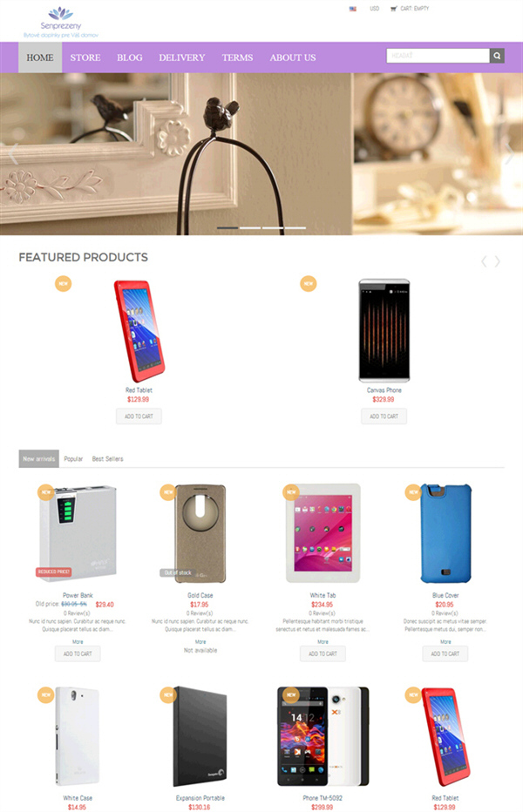
Task: Open the Blue Cover product image
Action: (445, 533)
